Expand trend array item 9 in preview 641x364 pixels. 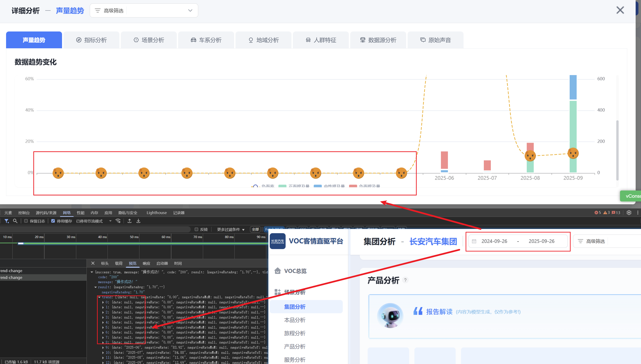(103, 347)
